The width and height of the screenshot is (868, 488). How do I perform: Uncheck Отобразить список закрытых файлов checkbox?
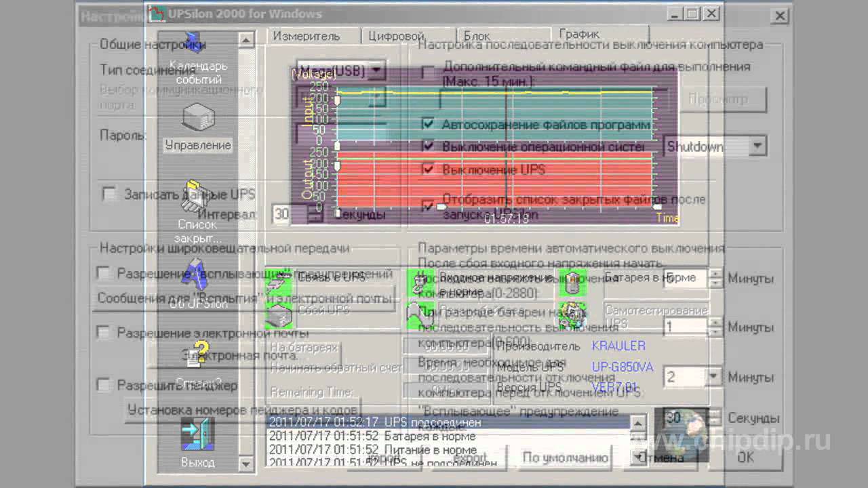[x=428, y=205]
